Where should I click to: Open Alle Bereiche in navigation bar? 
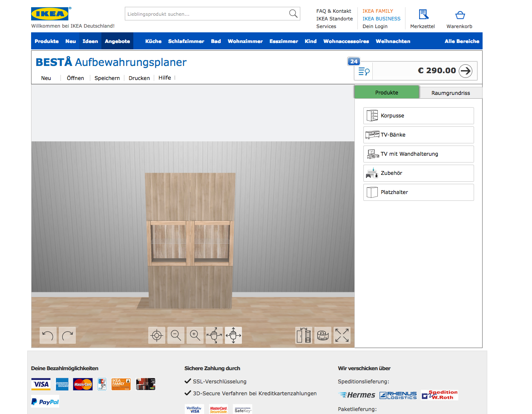[x=462, y=41]
